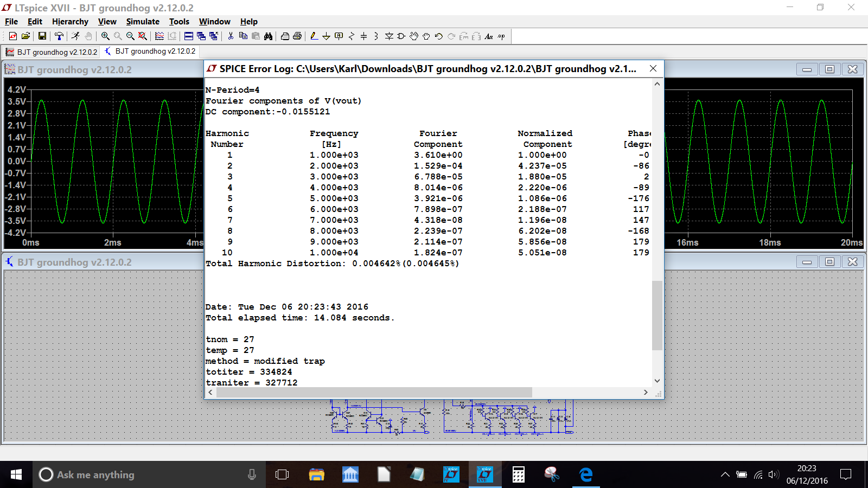This screenshot has width=868, height=488.
Task: Open the Edit menu
Action: coord(35,22)
